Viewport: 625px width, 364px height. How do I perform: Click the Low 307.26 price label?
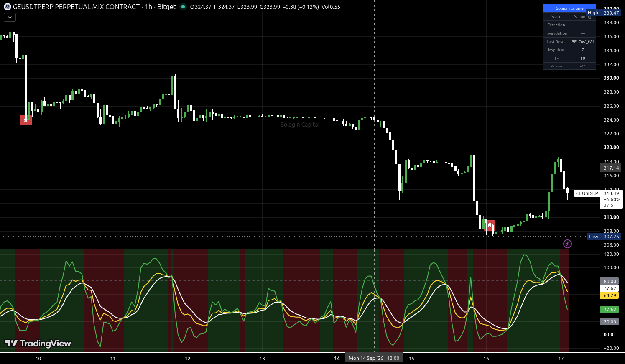(604, 237)
